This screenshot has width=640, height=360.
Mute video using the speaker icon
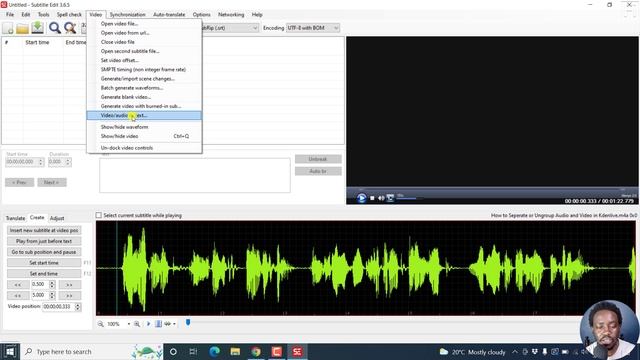pos(381,198)
